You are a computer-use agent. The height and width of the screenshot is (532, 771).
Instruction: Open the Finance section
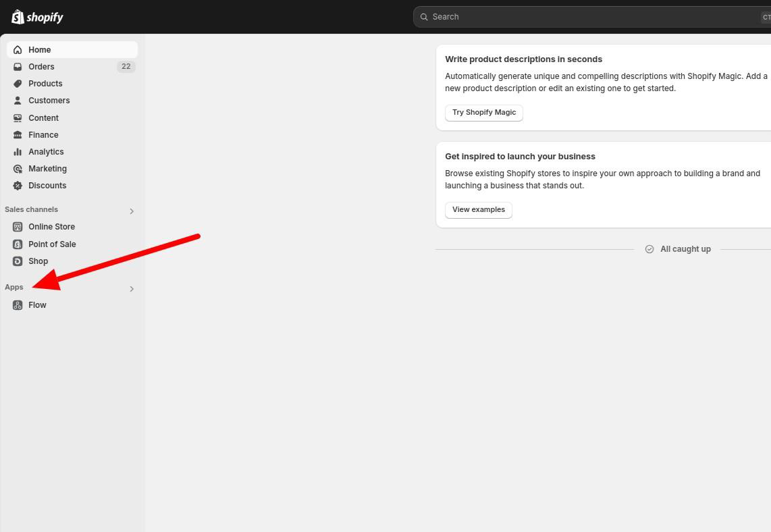tap(72, 135)
